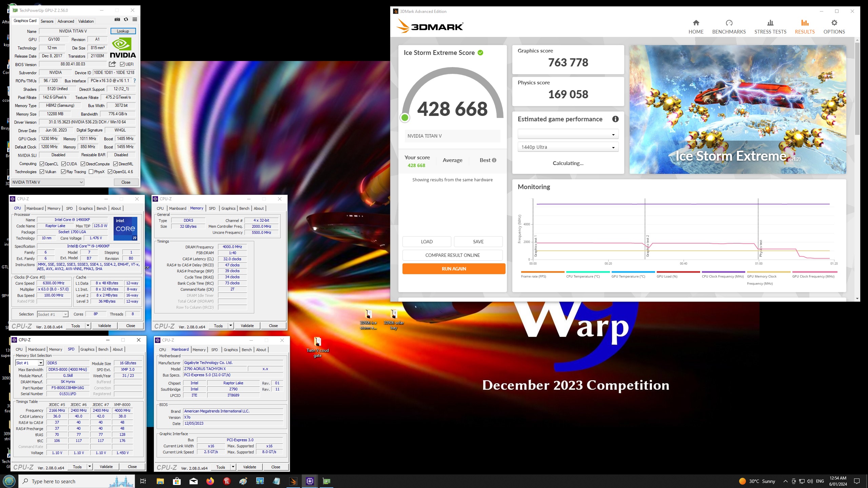This screenshot has height=488, width=868.
Task: Open Graphics tab in DDR5 memory CPU-Z window
Action: [x=228, y=208]
